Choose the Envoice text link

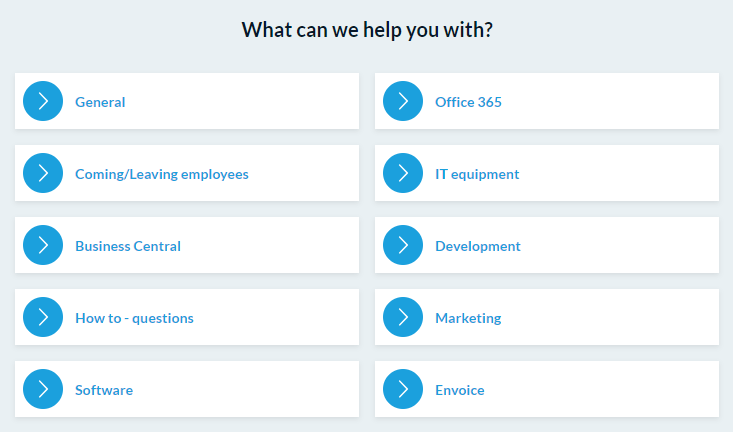click(460, 390)
